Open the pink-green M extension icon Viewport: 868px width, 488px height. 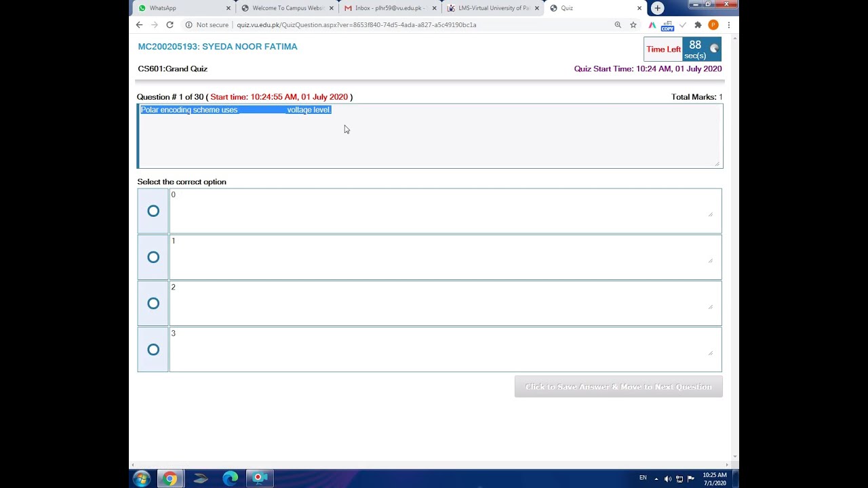pyautogui.click(x=652, y=25)
